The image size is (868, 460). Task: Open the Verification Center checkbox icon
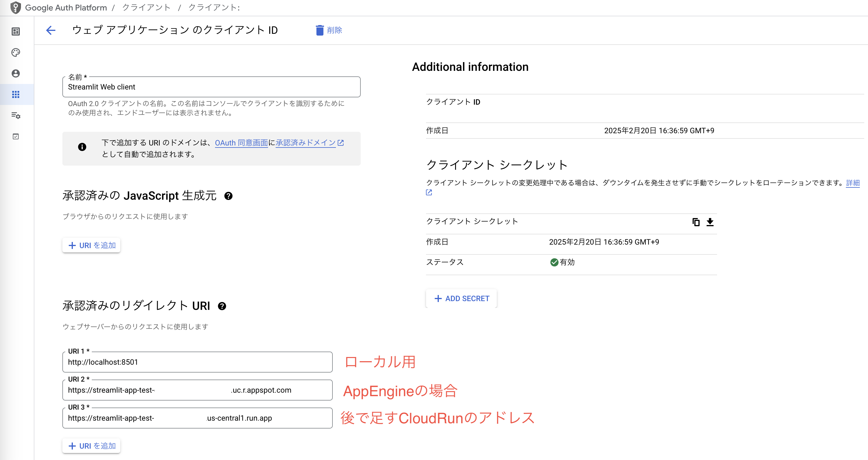tap(15, 136)
